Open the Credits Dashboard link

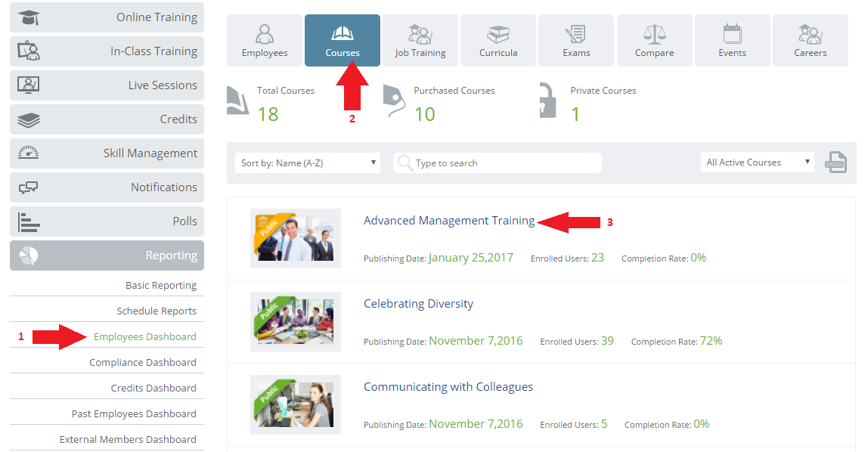click(153, 388)
